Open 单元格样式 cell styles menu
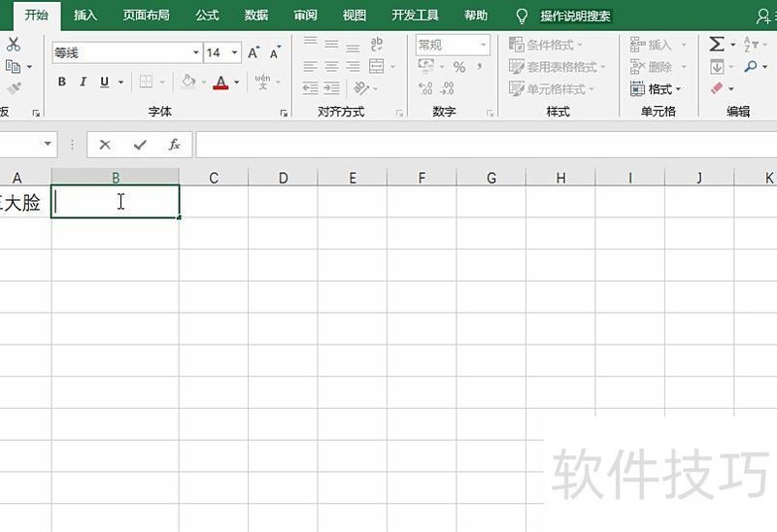777x532 pixels. [552, 89]
